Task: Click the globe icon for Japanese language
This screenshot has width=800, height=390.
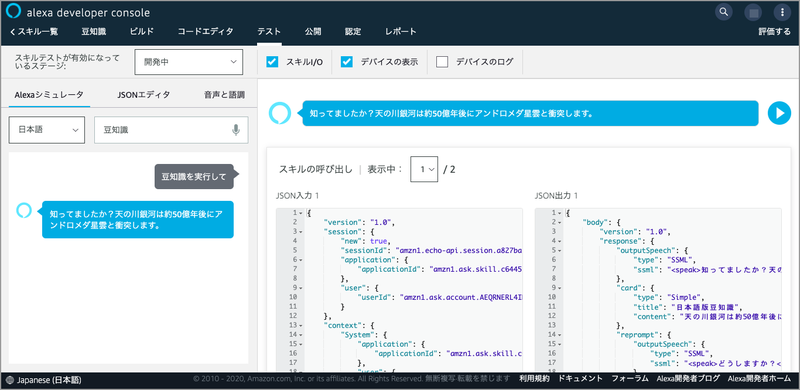Action: pyautogui.click(x=10, y=380)
